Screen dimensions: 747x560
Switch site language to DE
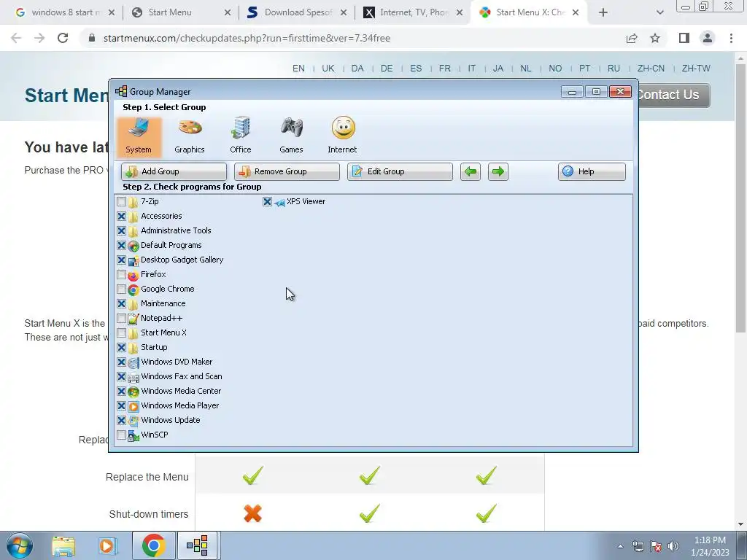point(387,68)
